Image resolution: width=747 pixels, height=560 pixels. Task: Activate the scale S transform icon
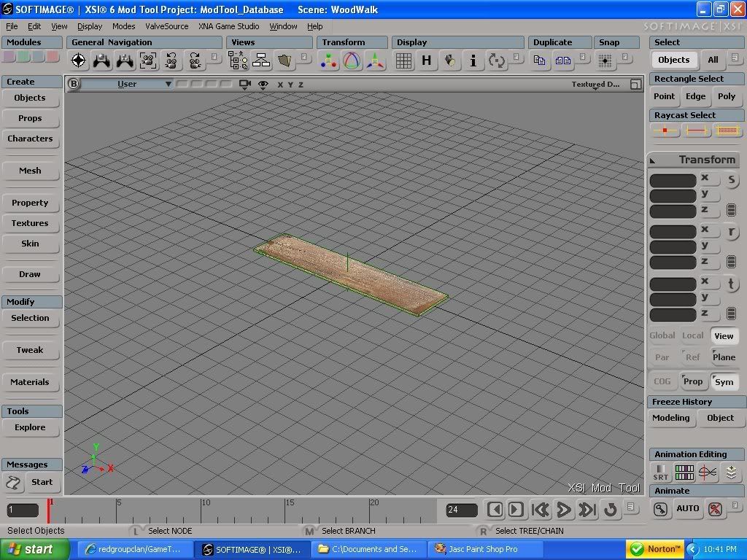click(731, 179)
